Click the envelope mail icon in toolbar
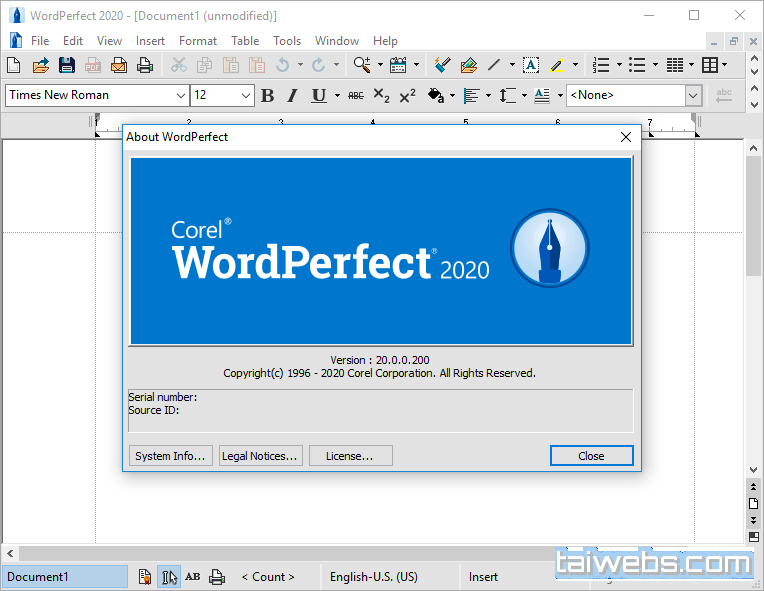Image resolution: width=764 pixels, height=591 pixels. (x=118, y=65)
